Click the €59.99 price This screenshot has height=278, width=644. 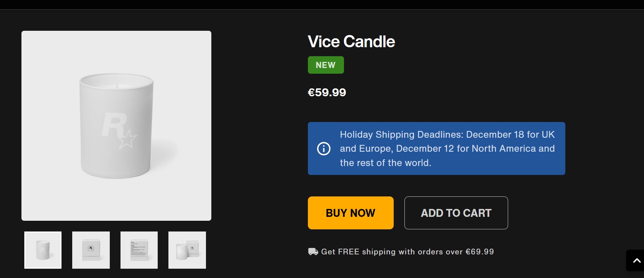(327, 92)
